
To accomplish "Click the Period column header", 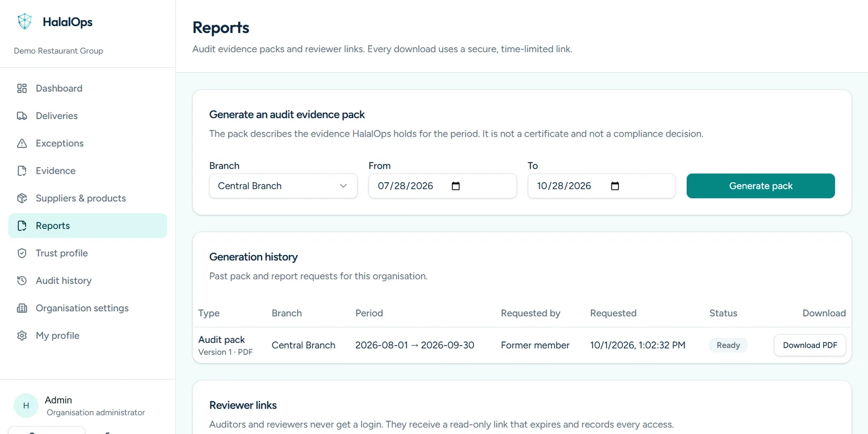I will [x=369, y=313].
